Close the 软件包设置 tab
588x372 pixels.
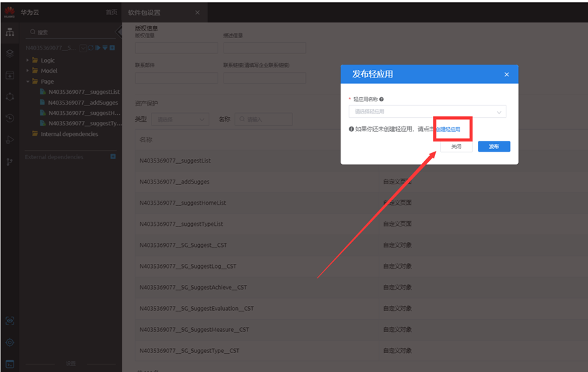tap(197, 12)
